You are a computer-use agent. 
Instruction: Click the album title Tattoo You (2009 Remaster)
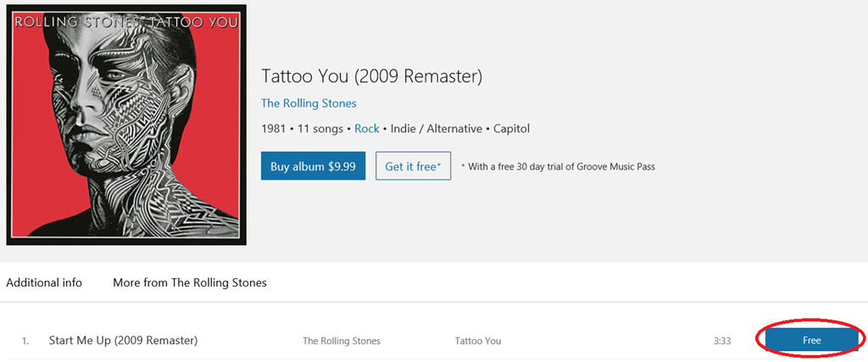pos(371,76)
